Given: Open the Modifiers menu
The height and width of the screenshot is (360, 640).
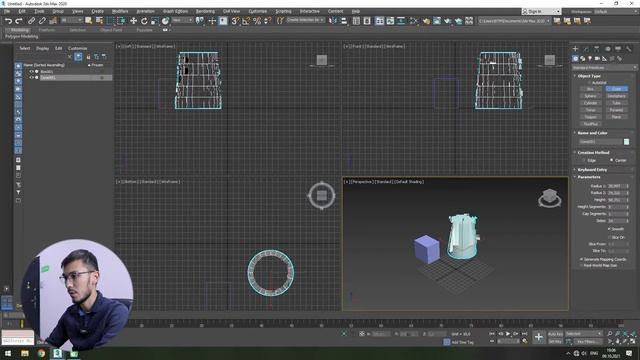Looking at the screenshot, I should (x=120, y=11).
